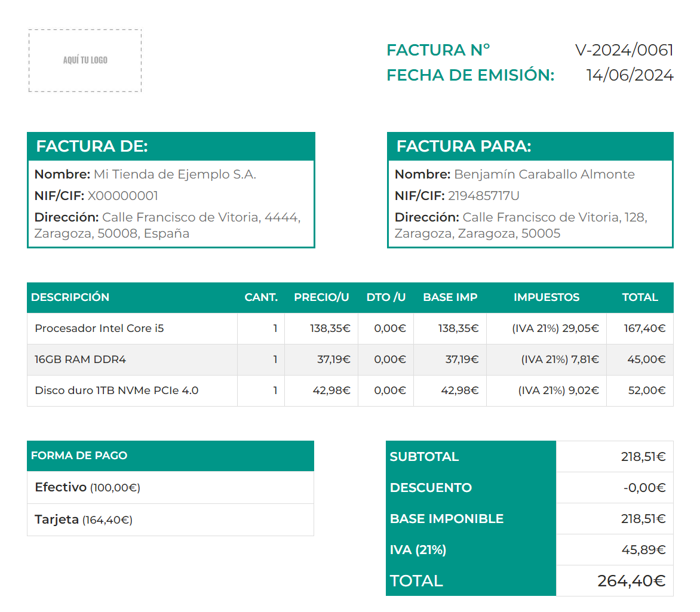Select the invoice number V-2024/0061
The height and width of the screenshot is (612, 700).
click(624, 50)
